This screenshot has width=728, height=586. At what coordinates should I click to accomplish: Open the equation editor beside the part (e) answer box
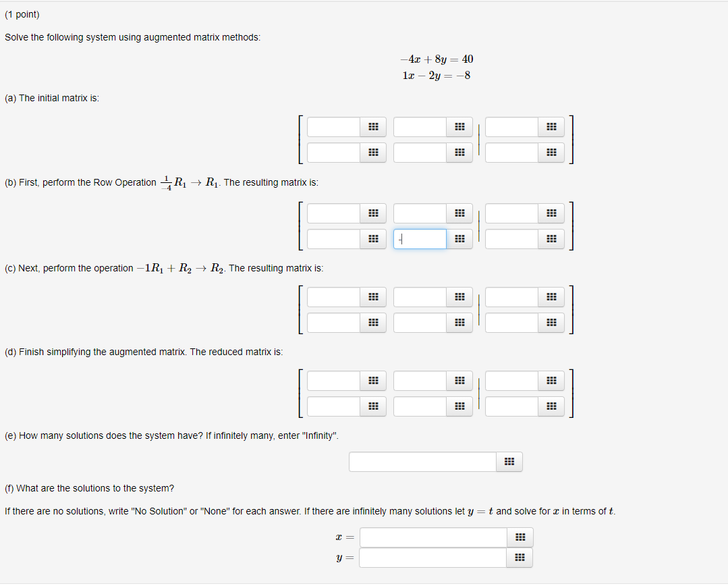[509, 462]
